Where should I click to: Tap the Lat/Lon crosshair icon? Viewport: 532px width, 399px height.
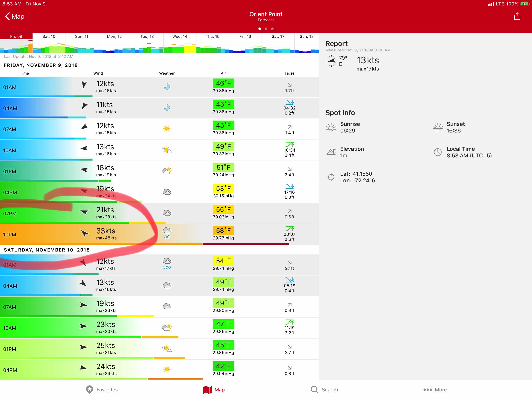coord(331,177)
